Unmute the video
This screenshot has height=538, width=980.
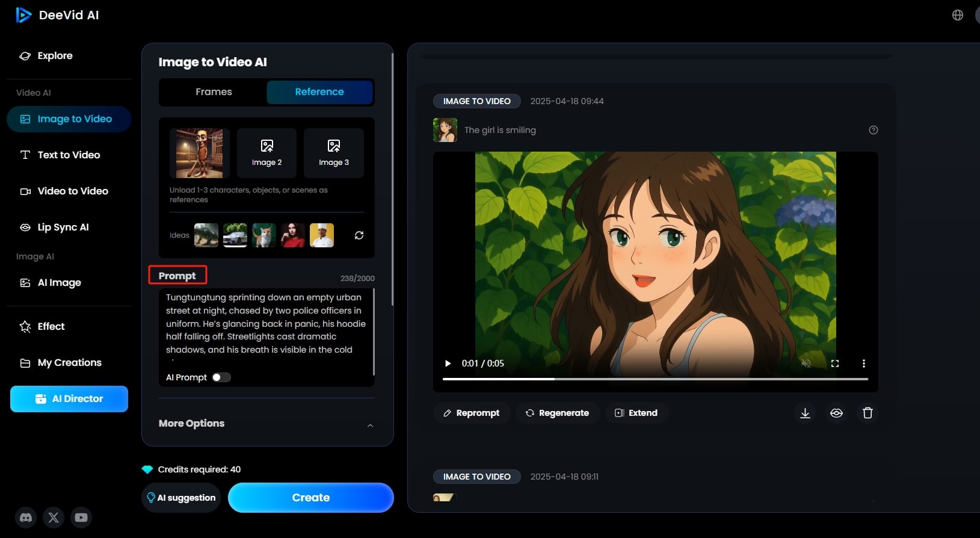coord(806,363)
